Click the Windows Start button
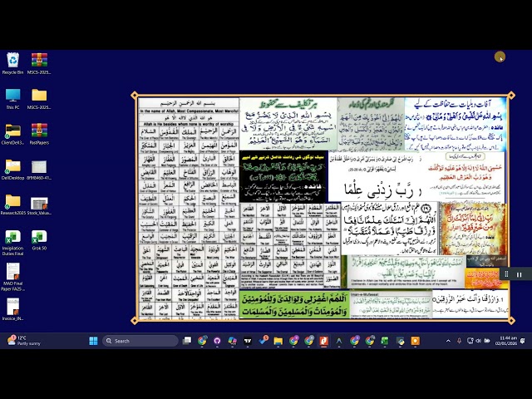 93,341
